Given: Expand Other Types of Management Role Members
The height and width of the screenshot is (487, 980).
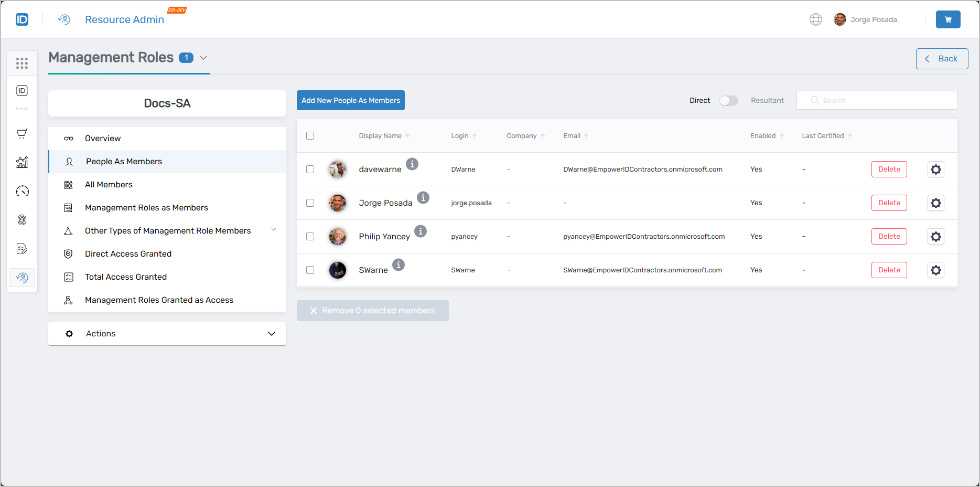Looking at the screenshot, I should coord(273,230).
